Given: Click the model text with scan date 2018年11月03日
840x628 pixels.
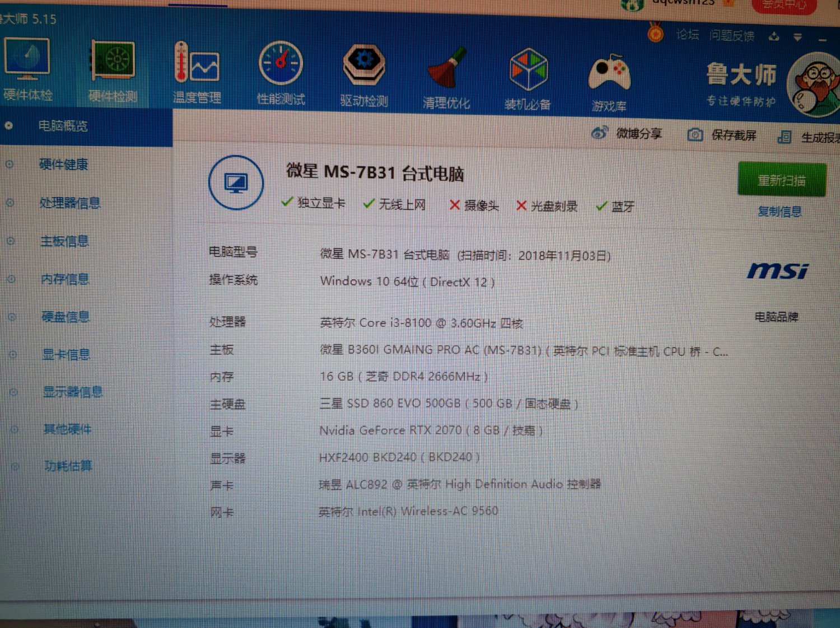Looking at the screenshot, I should [x=465, y=255].
